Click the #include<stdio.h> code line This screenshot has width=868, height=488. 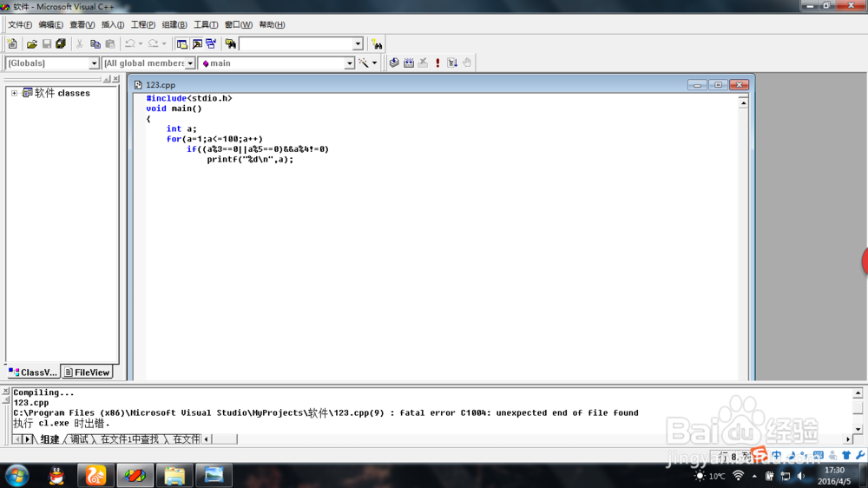(x=188, y=99)
